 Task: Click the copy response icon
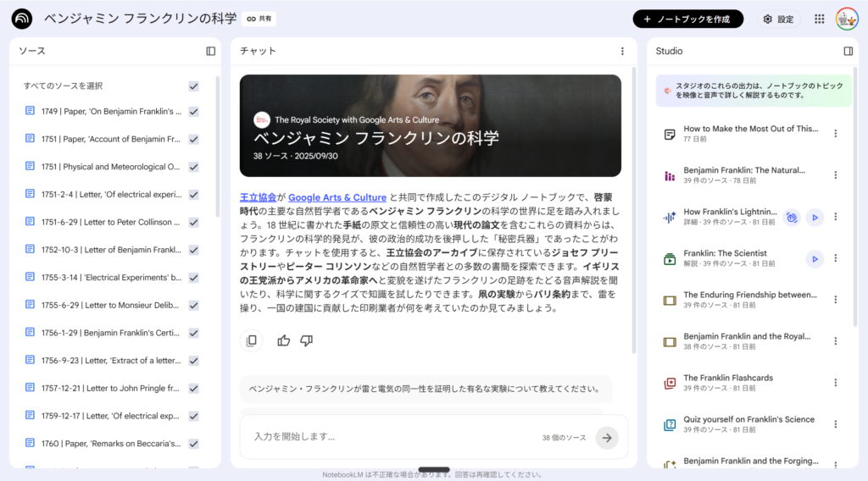pyautogui.click(x=251, y=340)
